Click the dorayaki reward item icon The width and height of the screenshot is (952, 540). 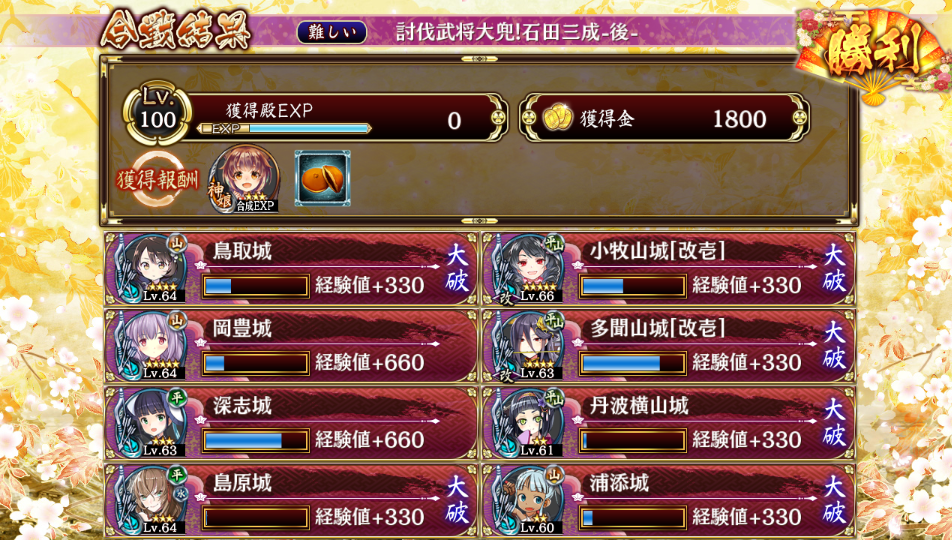(x=322, y=179)
